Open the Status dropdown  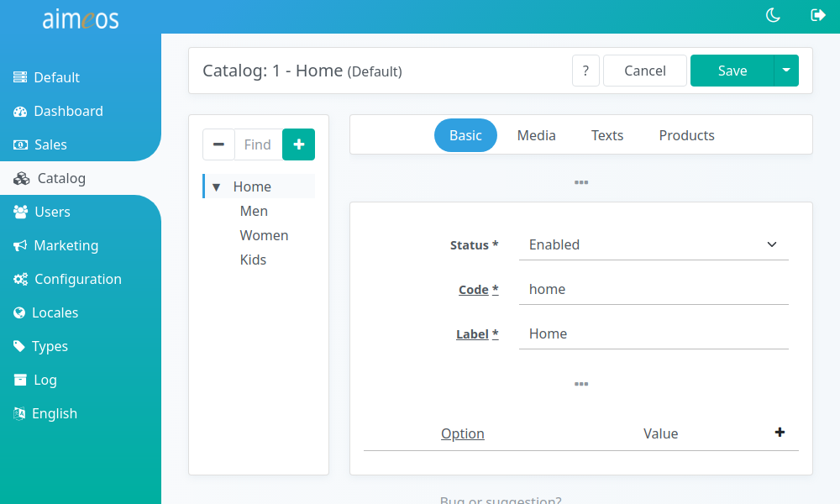coord(654,244)
